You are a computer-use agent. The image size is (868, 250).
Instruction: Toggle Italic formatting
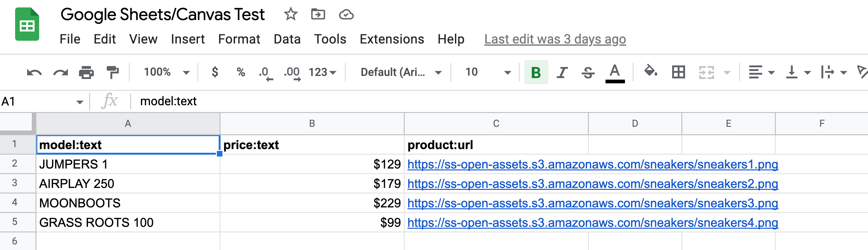tap(562, 72)
